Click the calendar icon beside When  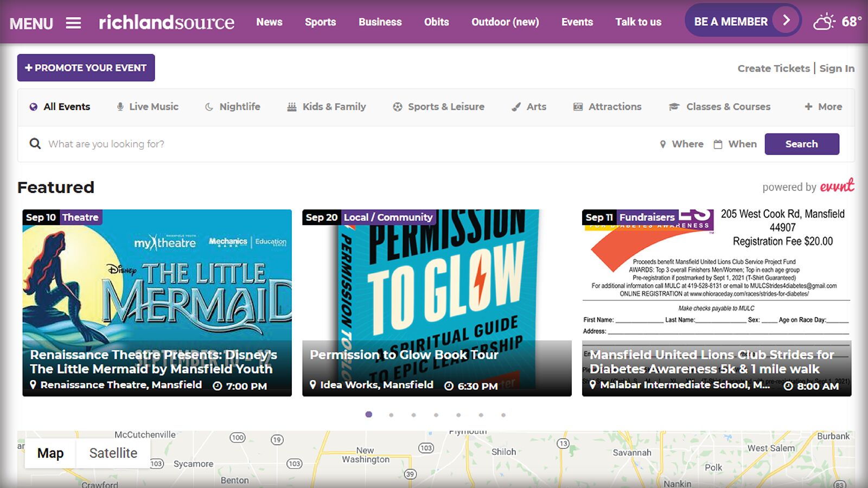tap(718, 144)
